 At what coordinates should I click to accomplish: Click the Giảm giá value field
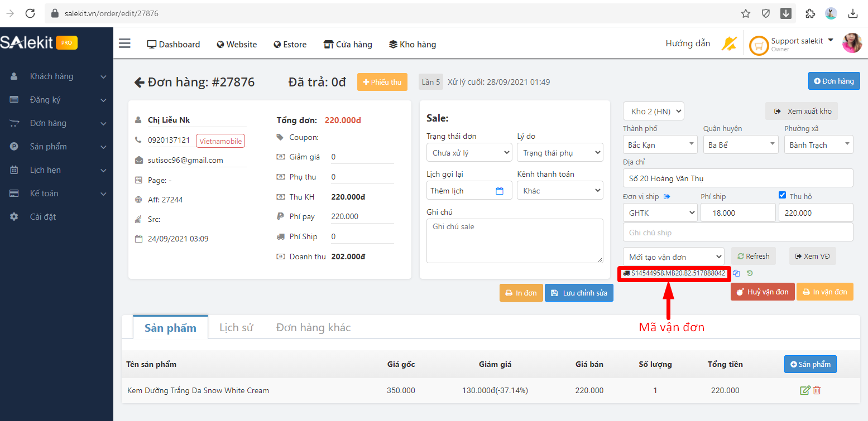(x=362, y=157)
